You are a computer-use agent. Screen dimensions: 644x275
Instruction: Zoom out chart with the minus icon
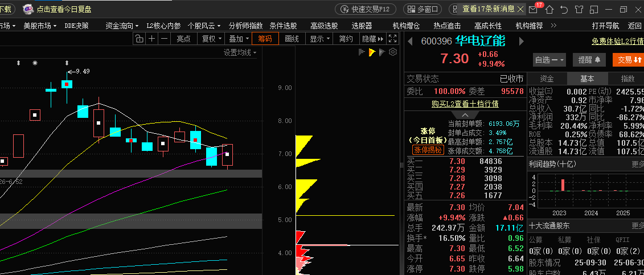pyautogui.click(x=165, y=39)
